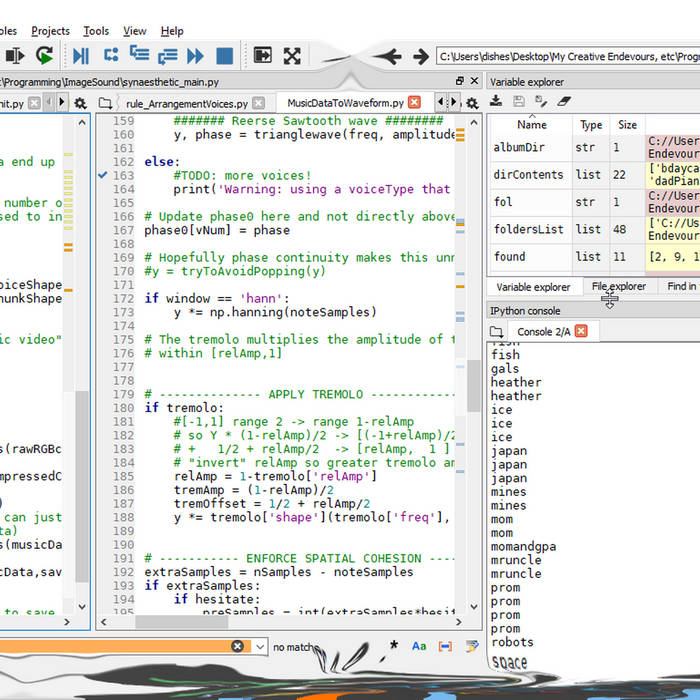Click the stop debugging square button
Viewport: 700px width, 700px height.
[x=225, y=56]
